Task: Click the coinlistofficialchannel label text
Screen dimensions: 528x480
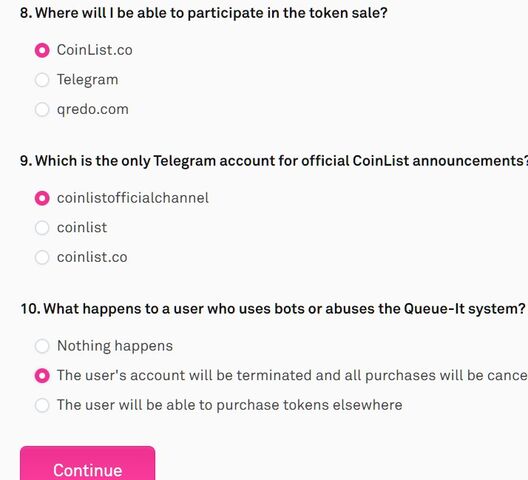Action: (133, 198)
